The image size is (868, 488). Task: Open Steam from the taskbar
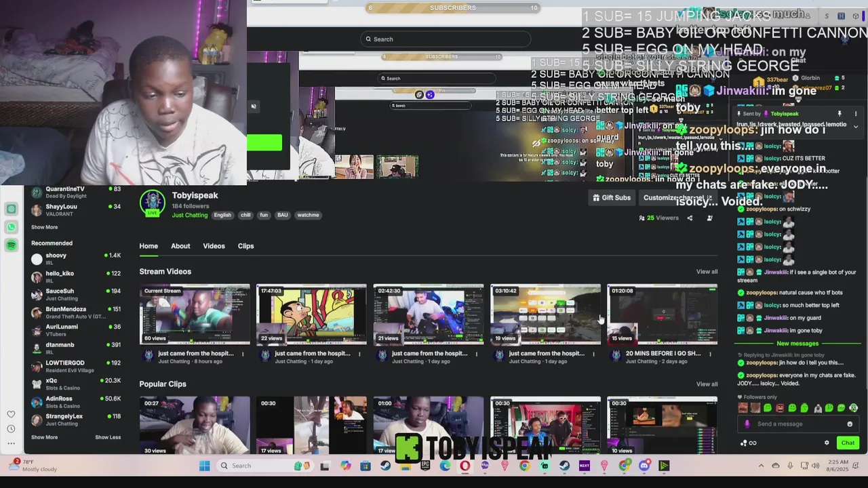point(385,466)
